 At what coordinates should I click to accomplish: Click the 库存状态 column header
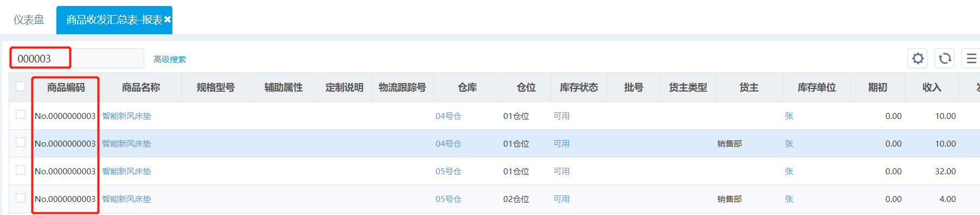pos(579,87)
